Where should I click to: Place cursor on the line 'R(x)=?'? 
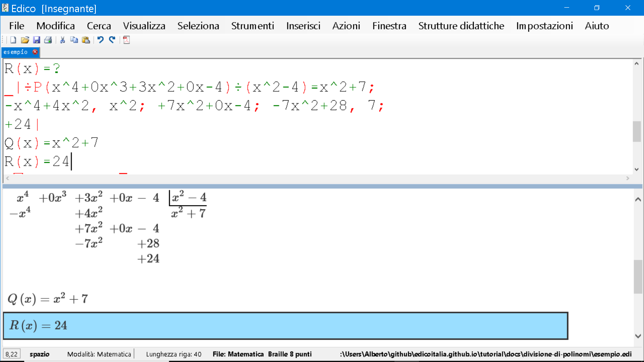pos(32,69)
